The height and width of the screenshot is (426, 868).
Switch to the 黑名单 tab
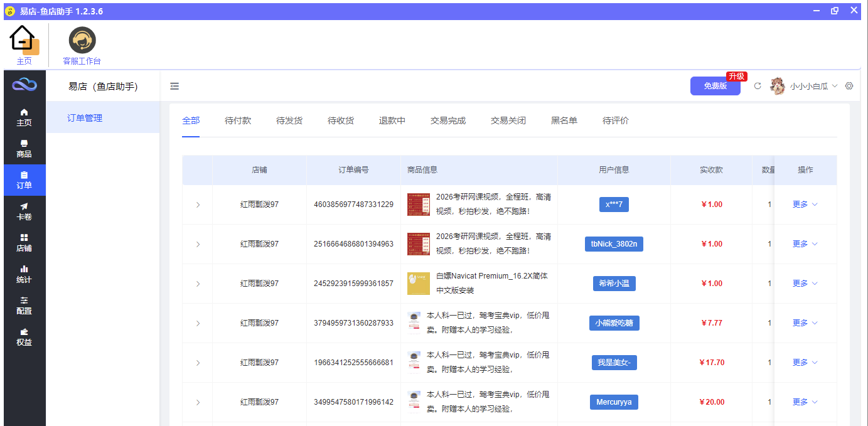[x=564, y=120]
